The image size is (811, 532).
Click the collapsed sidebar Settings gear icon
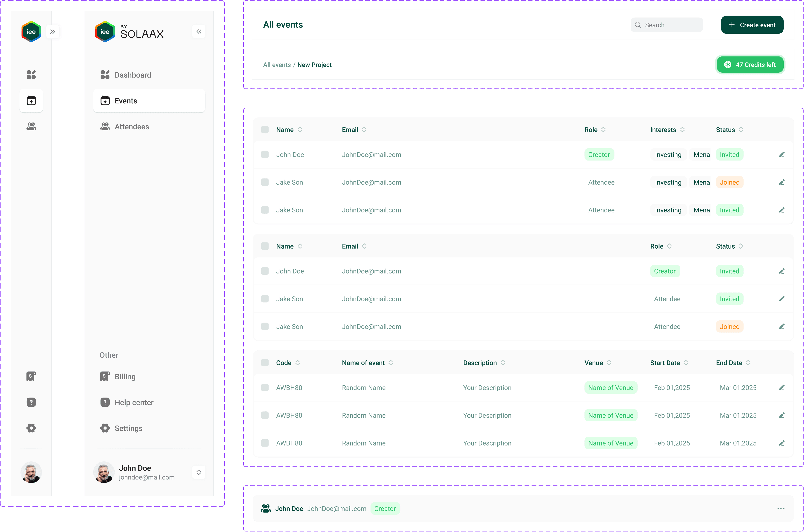31,428
